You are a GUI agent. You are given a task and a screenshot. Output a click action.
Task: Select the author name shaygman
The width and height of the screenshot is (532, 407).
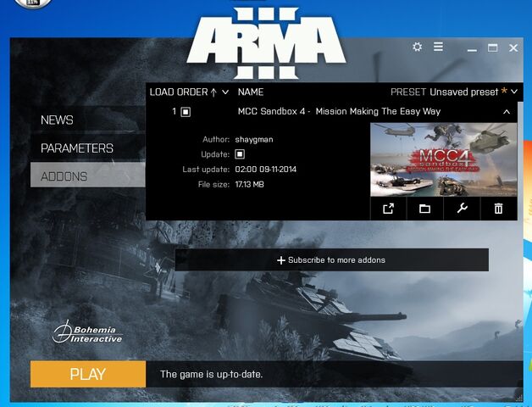click(254, 139)
